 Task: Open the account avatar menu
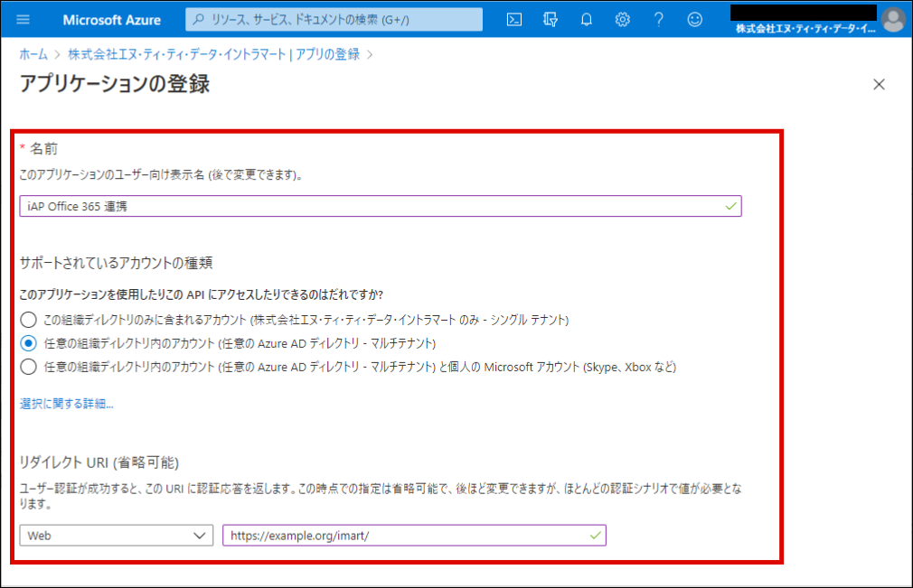893,20
